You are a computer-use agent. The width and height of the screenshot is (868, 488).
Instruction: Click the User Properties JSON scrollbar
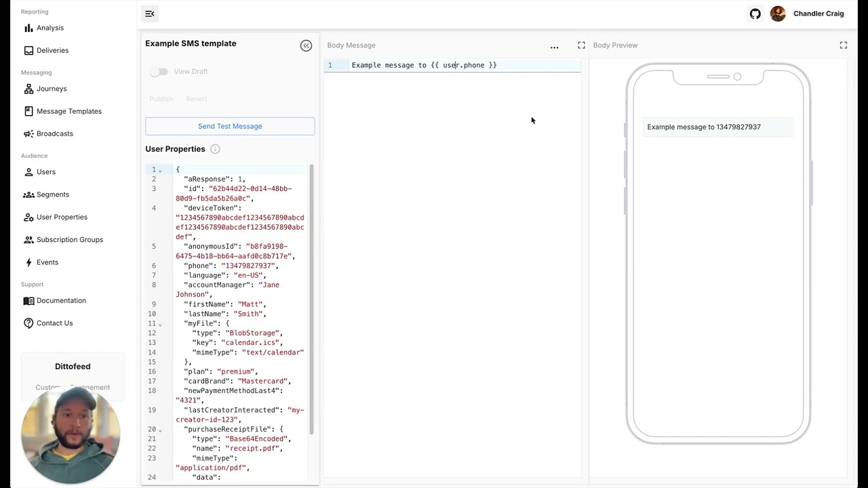tap(311, 298)
